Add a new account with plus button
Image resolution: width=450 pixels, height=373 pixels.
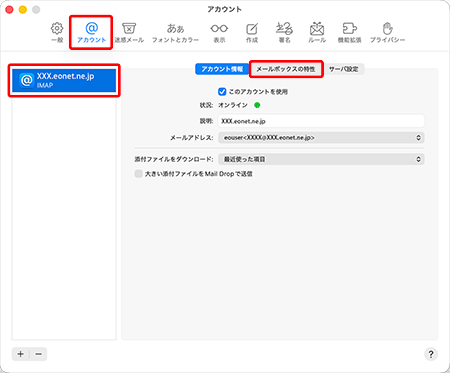click(x=21, y=354)
